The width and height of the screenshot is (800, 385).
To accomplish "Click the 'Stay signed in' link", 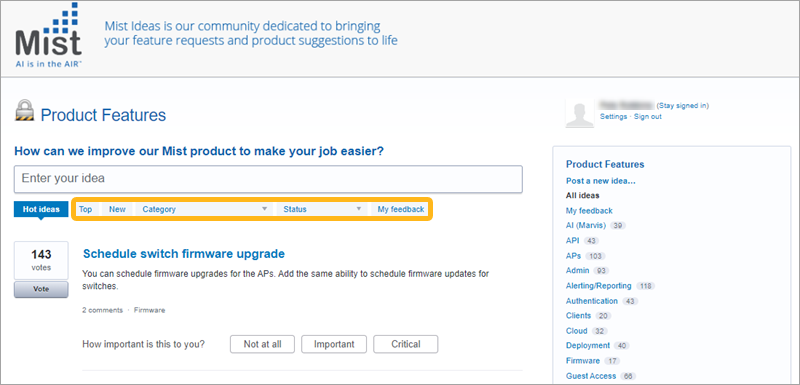I will click(683, 106).
